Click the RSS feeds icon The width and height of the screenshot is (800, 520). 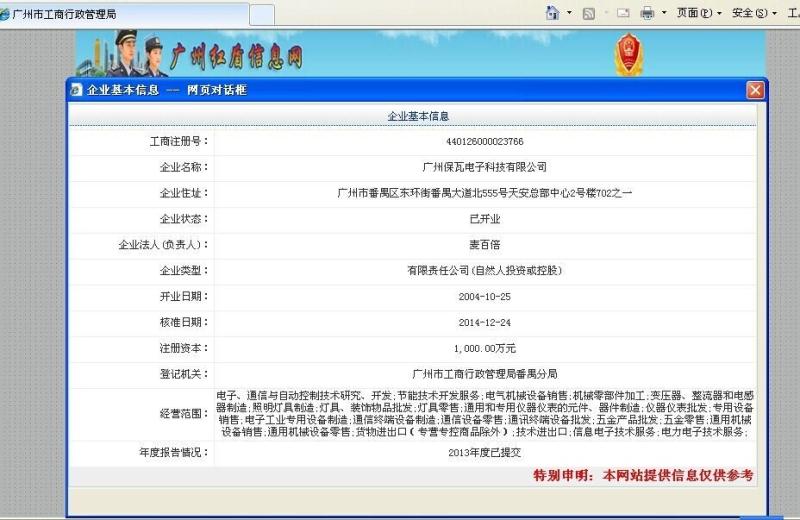[588, 13]
